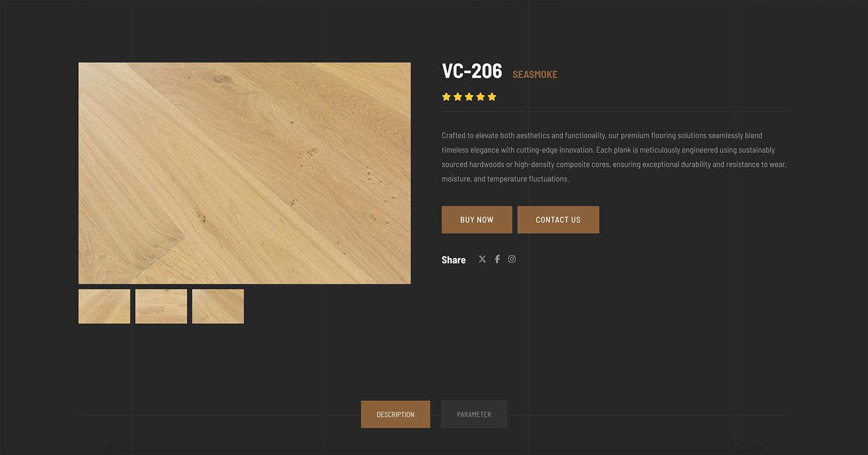Image resolution: width=868 pixels, height=455 pixels.
Task: Open the PARAMETER tab
Action: point(474,414)
